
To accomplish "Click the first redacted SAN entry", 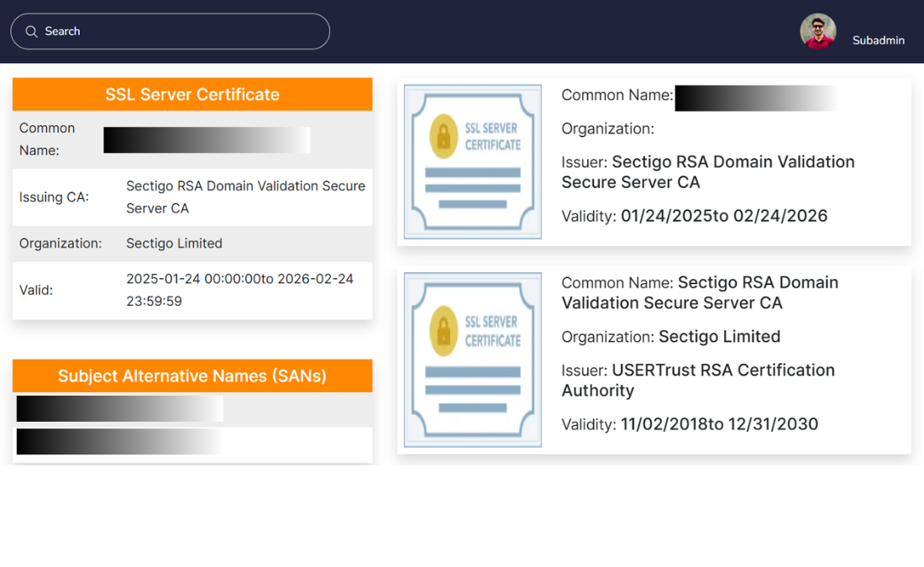I will pos(119,408).
